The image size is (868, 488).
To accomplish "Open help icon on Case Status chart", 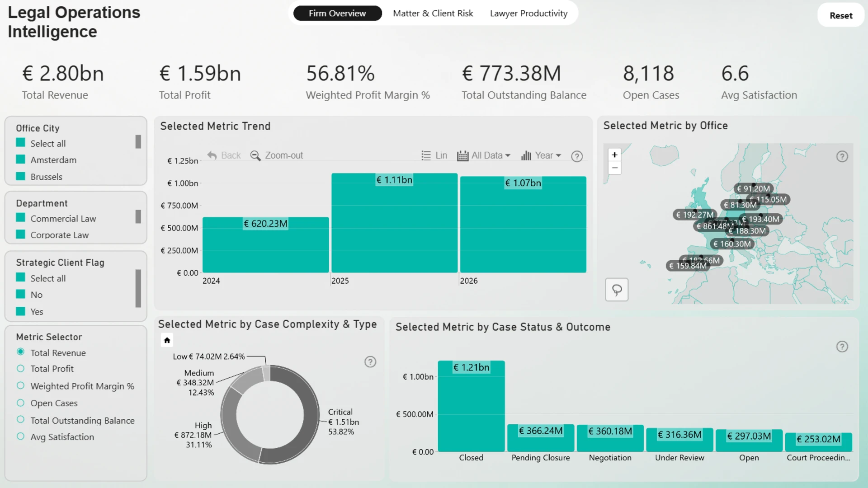I will pyautogui.click(x=842, y=347).
